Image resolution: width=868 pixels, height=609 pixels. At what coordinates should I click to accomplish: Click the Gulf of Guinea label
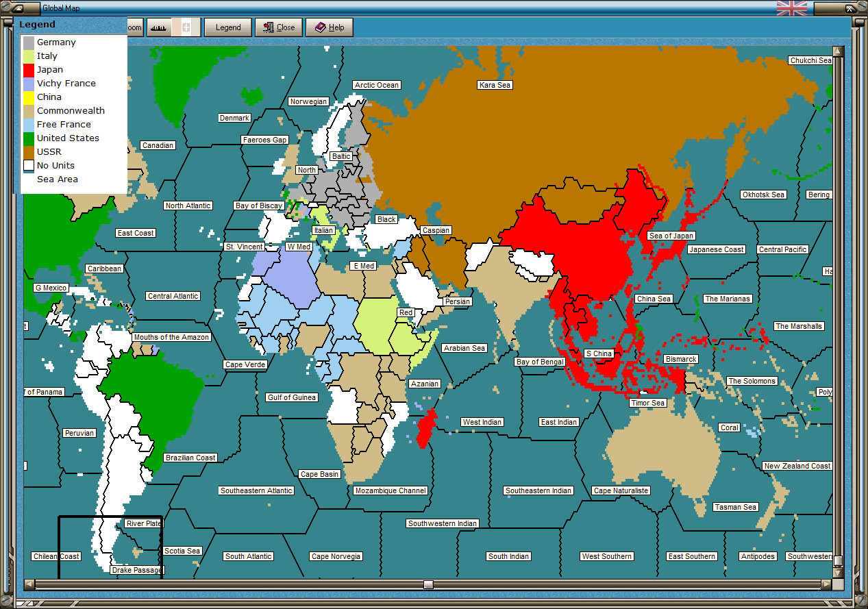point(292,397)
